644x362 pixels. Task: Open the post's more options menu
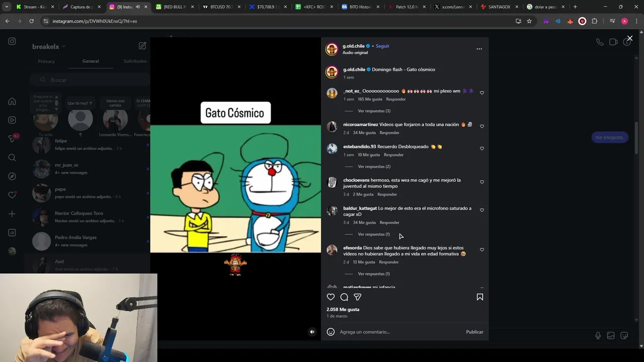479,49
